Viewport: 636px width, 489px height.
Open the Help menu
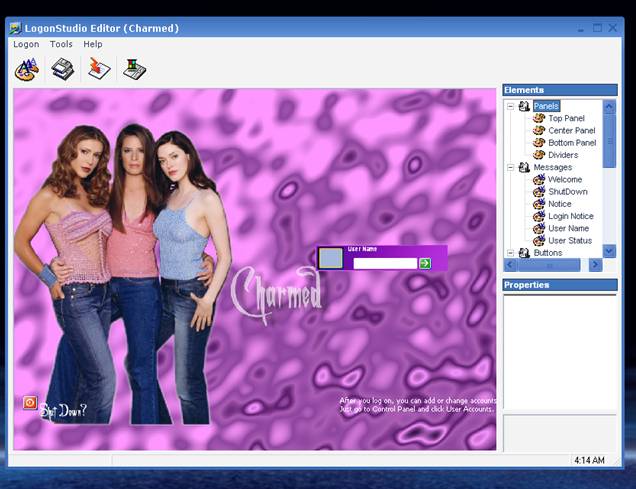tap(93, 44)
